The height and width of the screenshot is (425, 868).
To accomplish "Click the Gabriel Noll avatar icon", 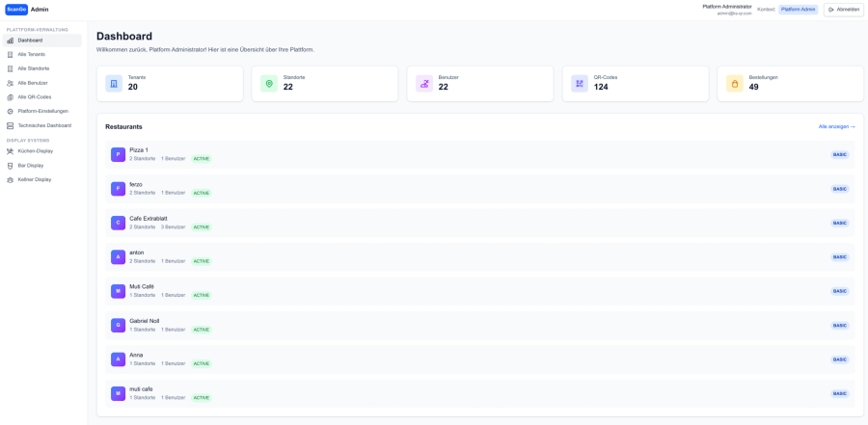I will point(118,325).
